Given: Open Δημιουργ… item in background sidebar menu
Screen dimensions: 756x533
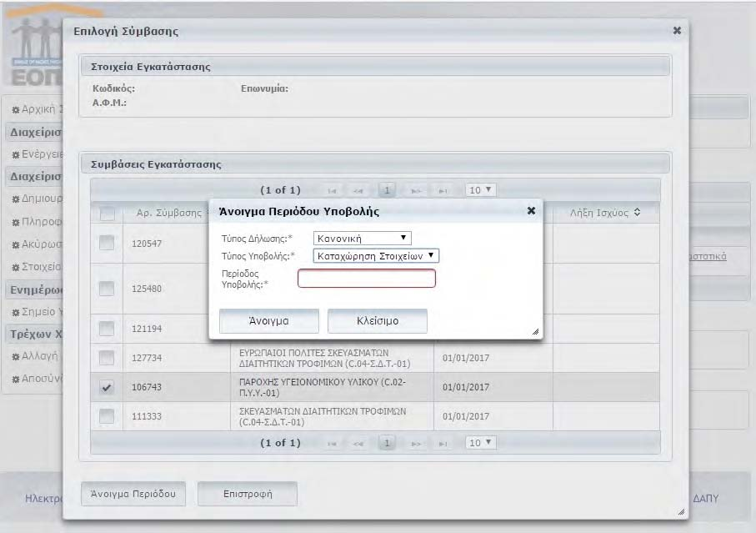Looking at the screenshot, I should 38,199.
